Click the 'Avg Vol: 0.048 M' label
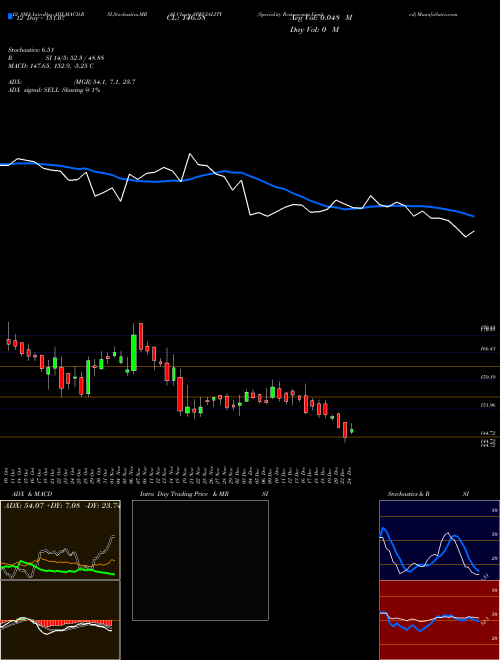 click(x=321, y=18)
